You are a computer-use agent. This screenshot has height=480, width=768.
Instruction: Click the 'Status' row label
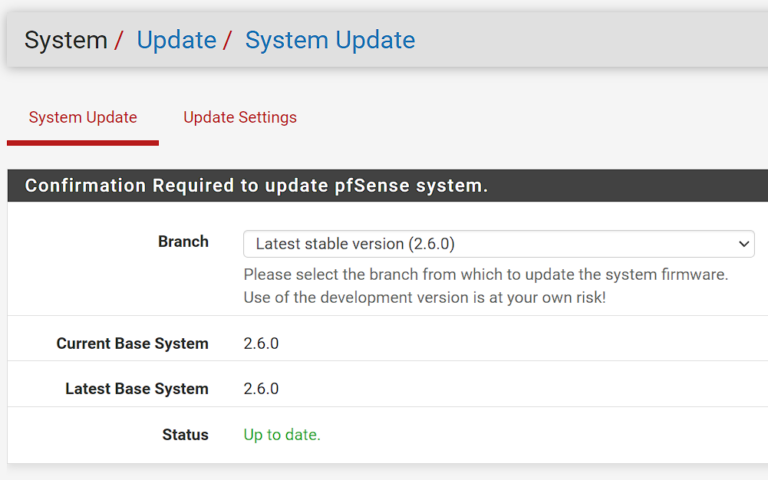[185, 435]
